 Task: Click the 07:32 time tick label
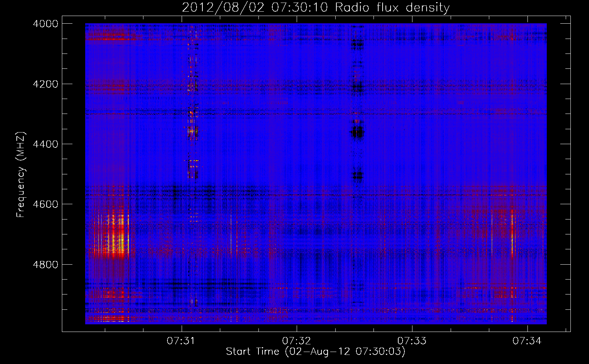point(297,341)
